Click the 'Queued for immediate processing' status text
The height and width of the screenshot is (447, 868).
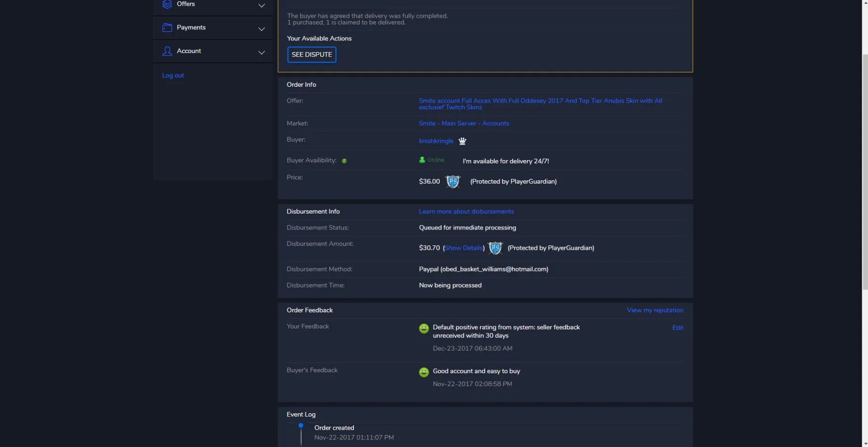467,228
